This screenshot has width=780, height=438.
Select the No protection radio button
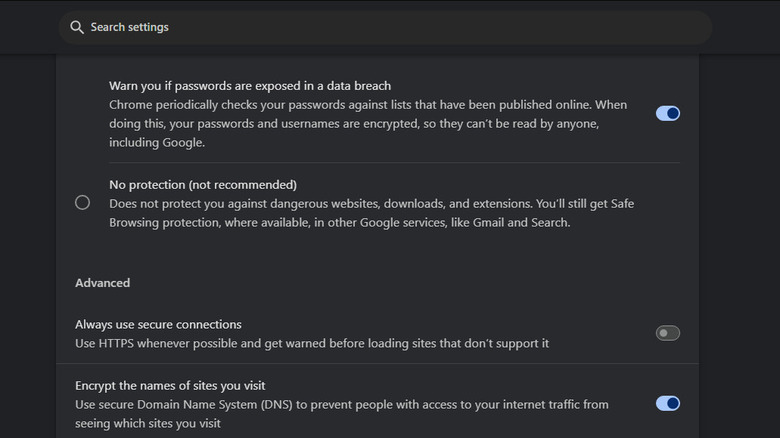[83, 203]
